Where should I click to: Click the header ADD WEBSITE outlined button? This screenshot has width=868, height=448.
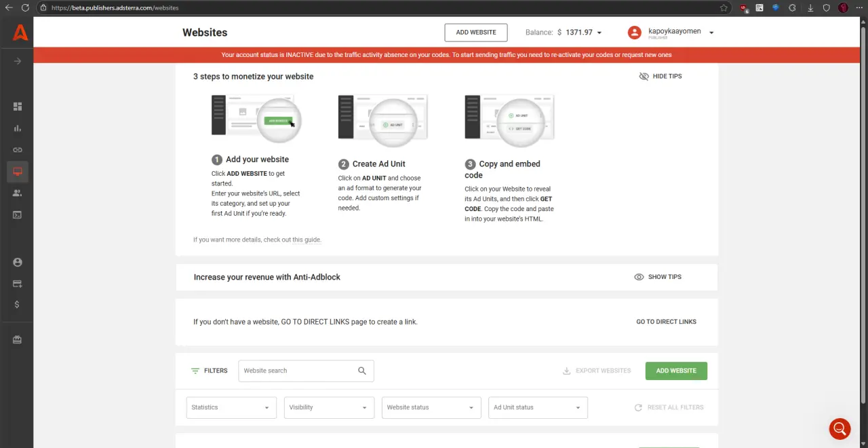pyautogui.click(x=476, y=32)
